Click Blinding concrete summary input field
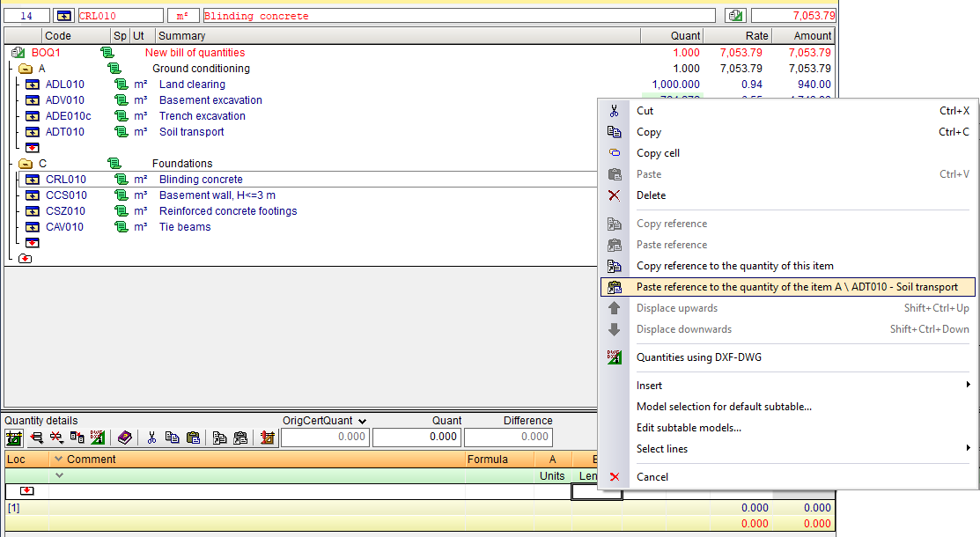This screenshot has width=980, height=537. tap(459, 16)
